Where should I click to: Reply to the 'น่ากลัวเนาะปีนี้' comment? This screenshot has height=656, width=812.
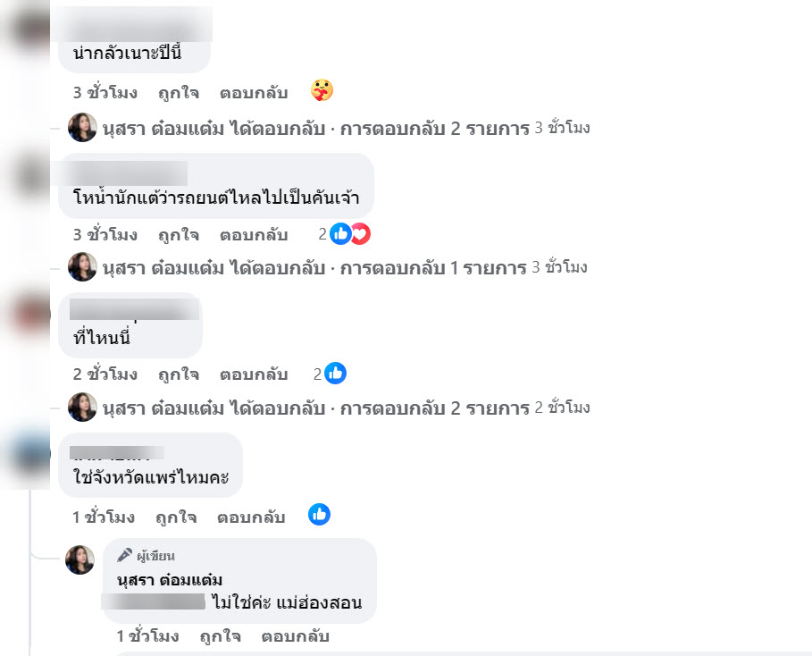(254, 93)
